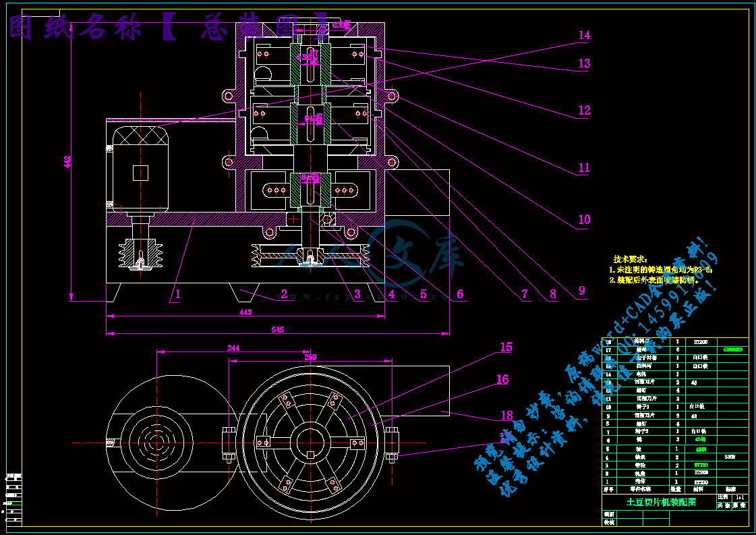Click the 1:1 scale value cell
Viewport: 756px width, 535px height.
[740, 497]
